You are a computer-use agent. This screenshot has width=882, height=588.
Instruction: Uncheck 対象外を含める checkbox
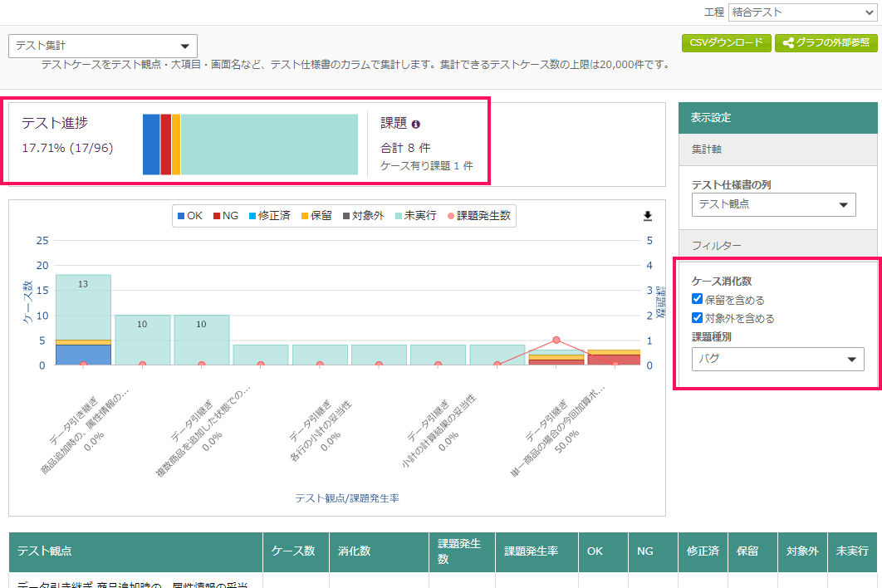(x=697, y=317)
